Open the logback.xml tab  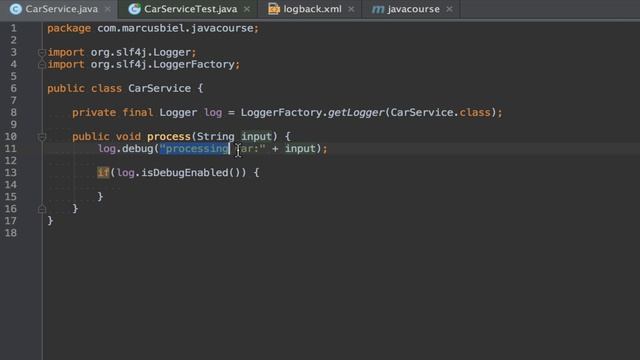click(x=310, y=9)
